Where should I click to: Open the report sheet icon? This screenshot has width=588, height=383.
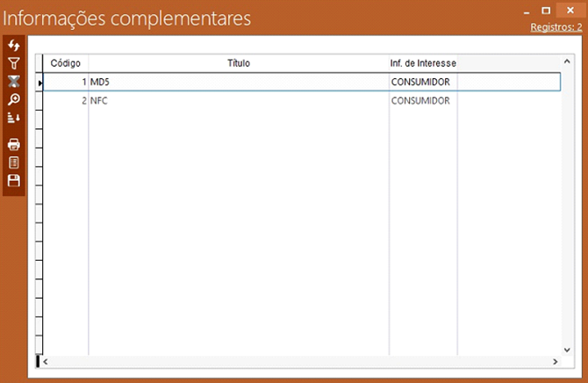14,163
